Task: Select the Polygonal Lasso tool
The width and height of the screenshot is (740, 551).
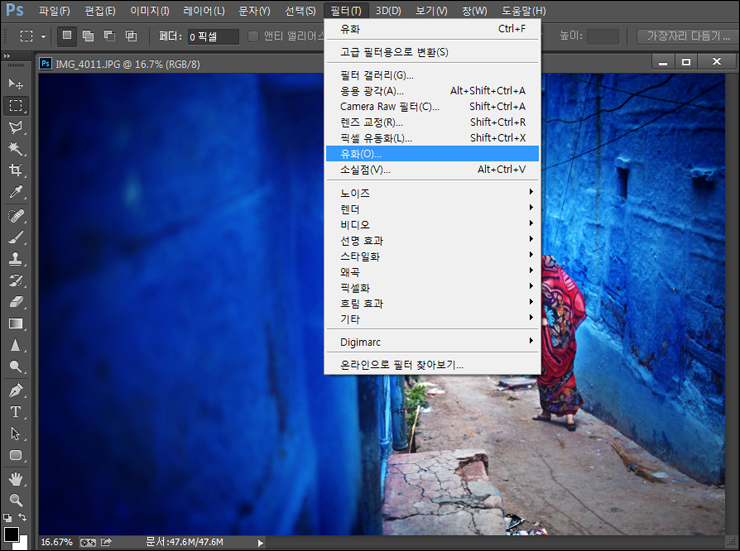Action: coord(15,127)
